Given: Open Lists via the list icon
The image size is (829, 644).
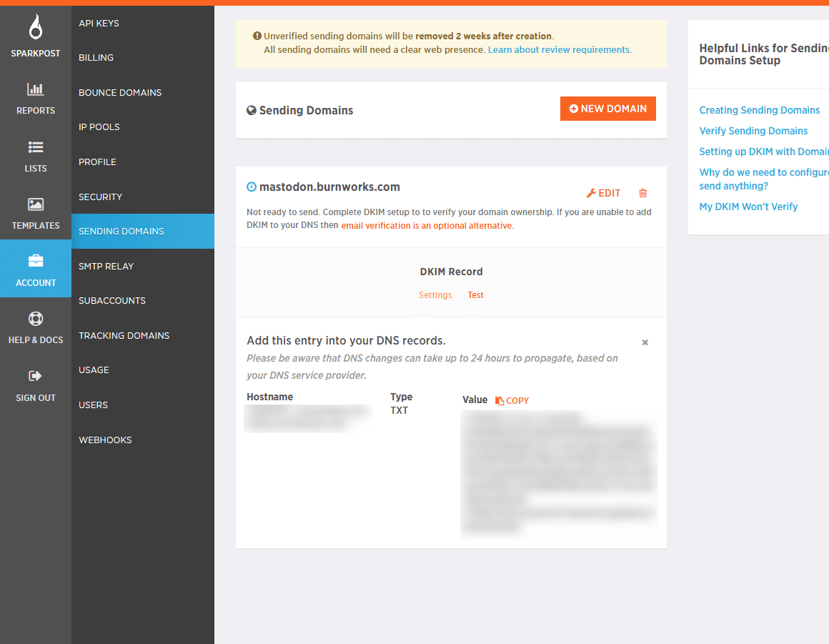Looking at the screenshot, I should 35,147.
